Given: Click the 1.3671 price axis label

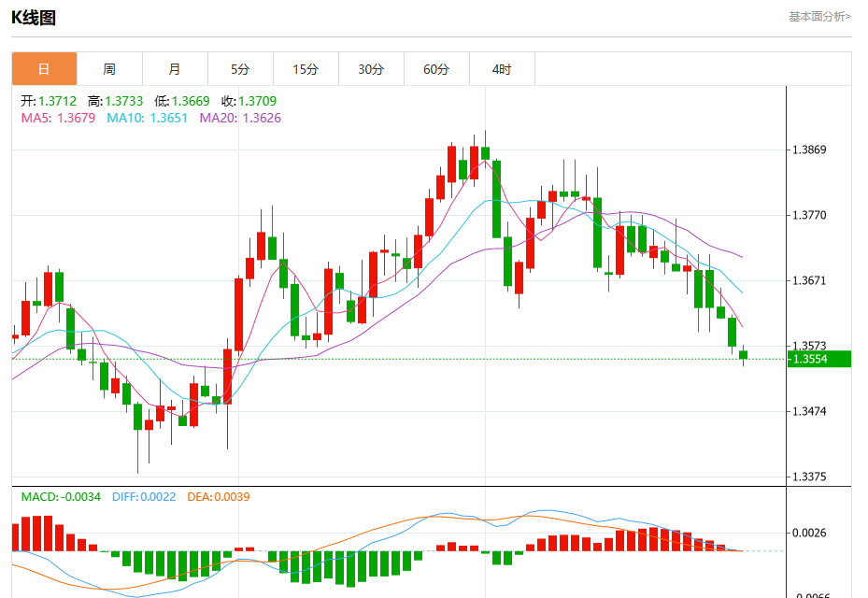Looking at the screenshot, I should tap(809, 280).
